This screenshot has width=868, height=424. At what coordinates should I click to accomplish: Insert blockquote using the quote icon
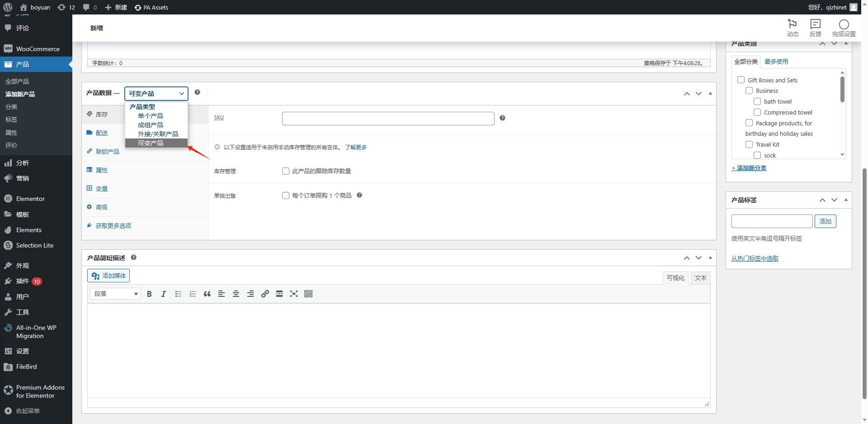(x=207, y=294)
